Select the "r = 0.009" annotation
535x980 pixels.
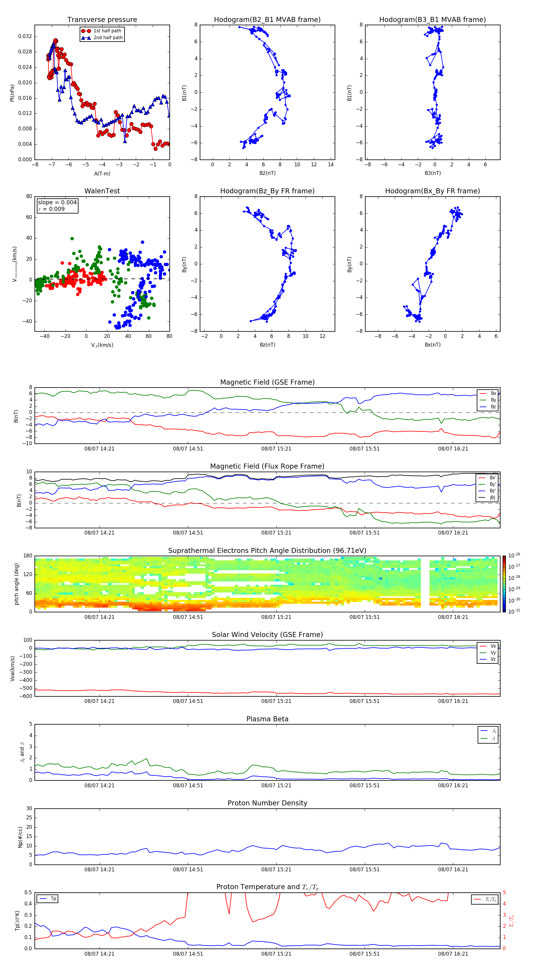tap(51, 209)
